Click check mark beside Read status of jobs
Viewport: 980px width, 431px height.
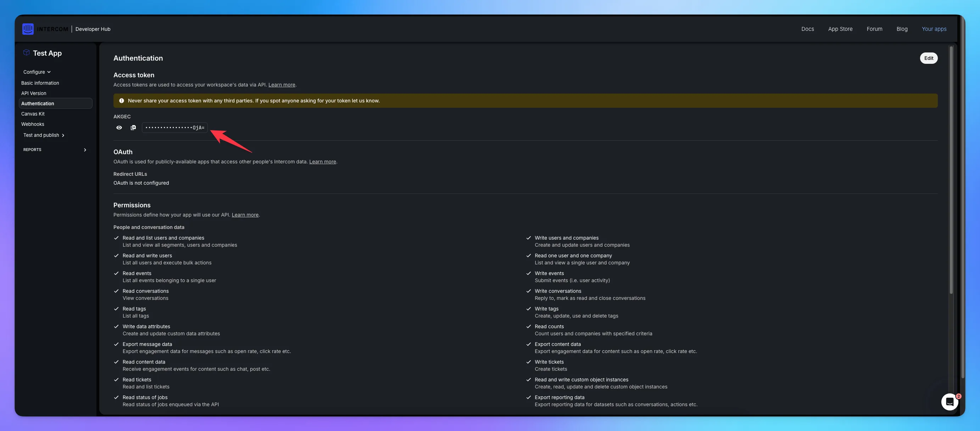pos(116,398)
